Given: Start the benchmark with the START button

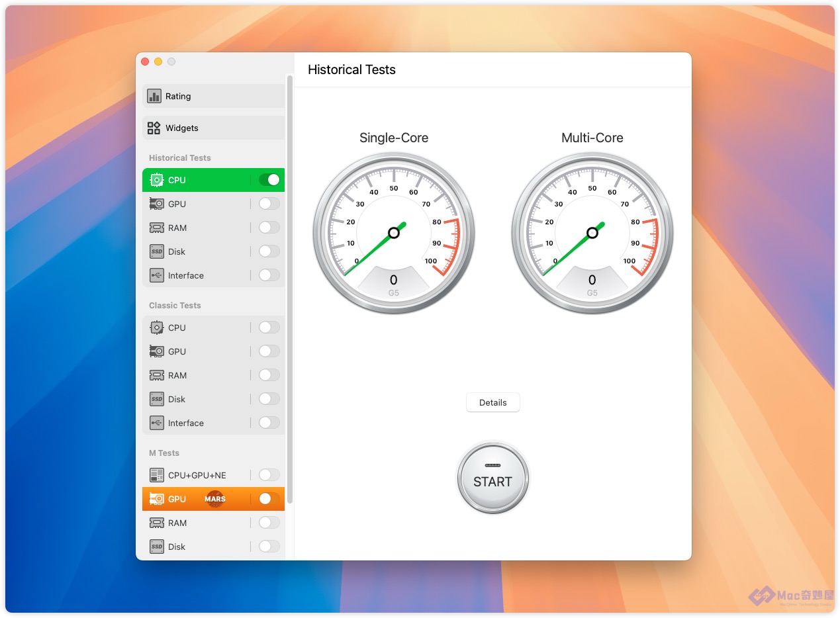Looking at the screenshot, I should (x=493, y=477).
